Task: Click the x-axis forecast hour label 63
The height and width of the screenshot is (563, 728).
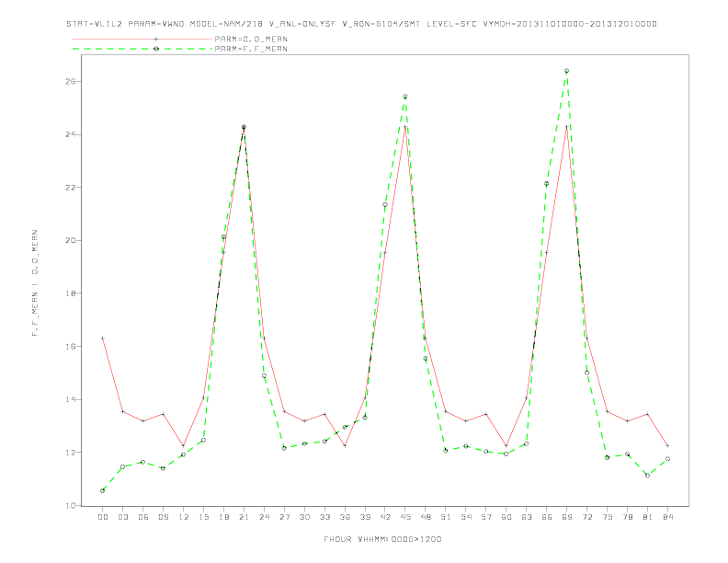Action: [527, 517]
